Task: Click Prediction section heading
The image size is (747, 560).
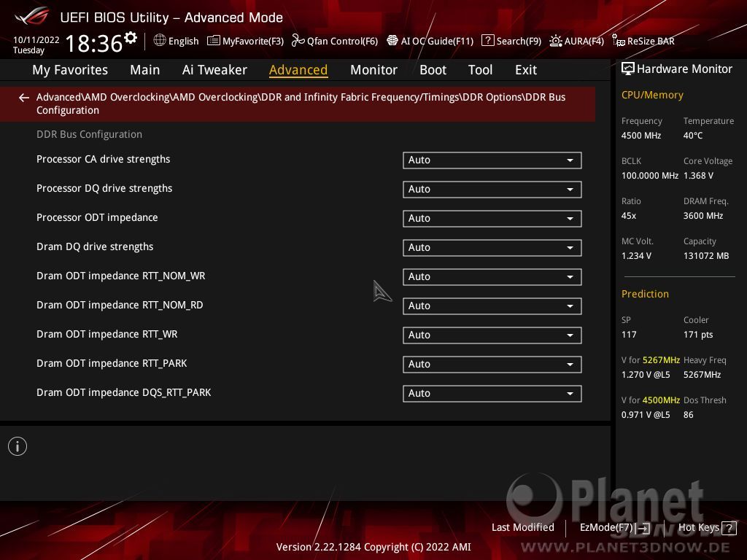Action: pyautogui.click(x=645, y=294)
